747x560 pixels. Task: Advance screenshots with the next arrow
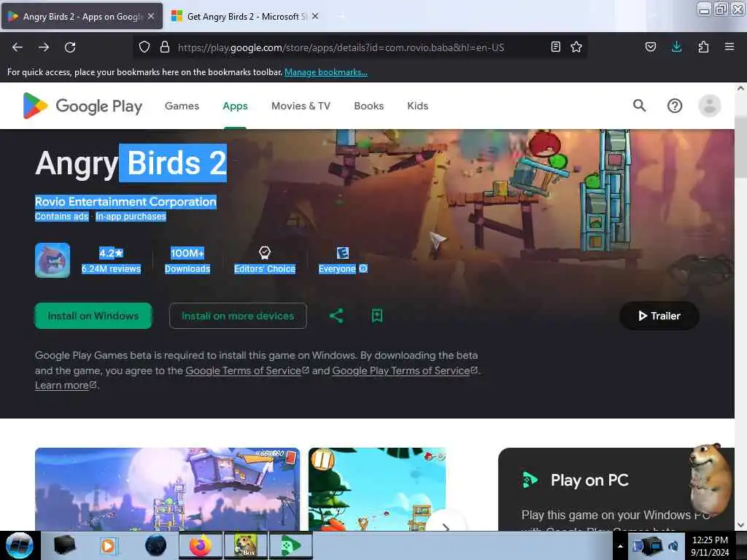446,526
